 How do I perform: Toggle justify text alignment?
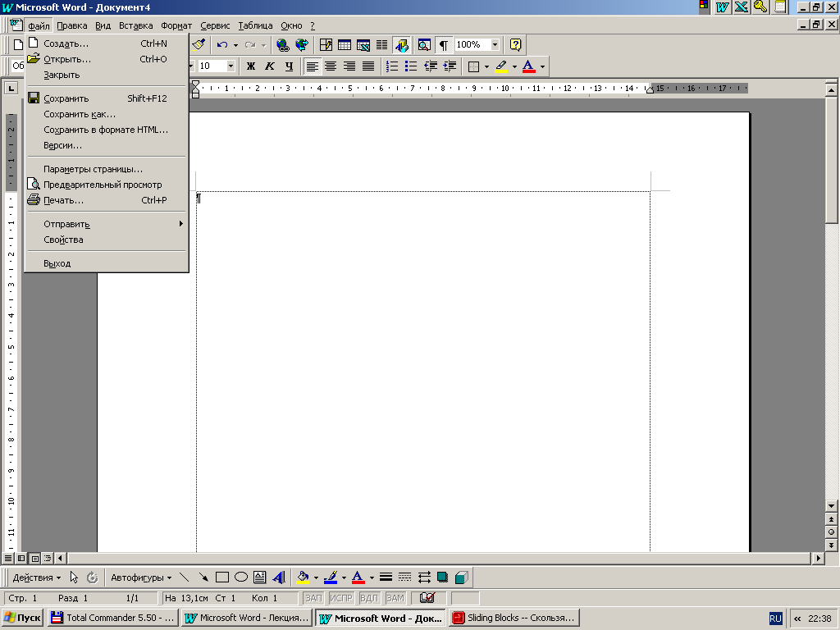368,66
